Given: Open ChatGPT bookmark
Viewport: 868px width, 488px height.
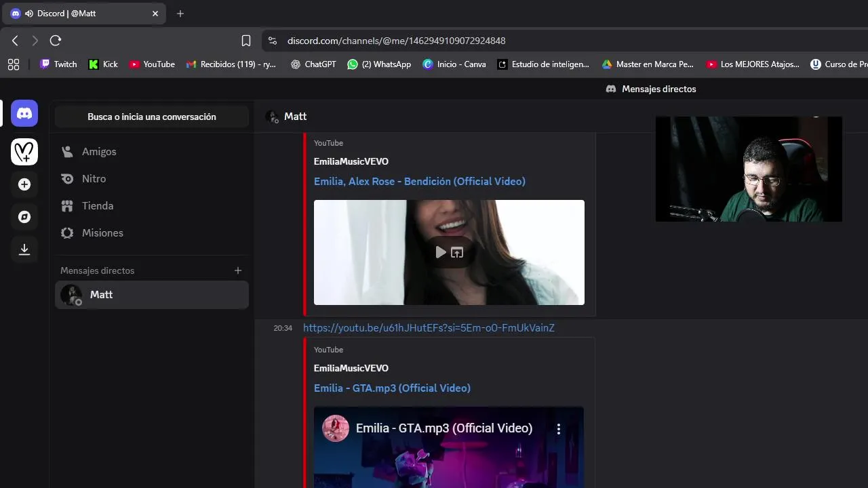Looking at the screenshot, I should tap(313, 64).
